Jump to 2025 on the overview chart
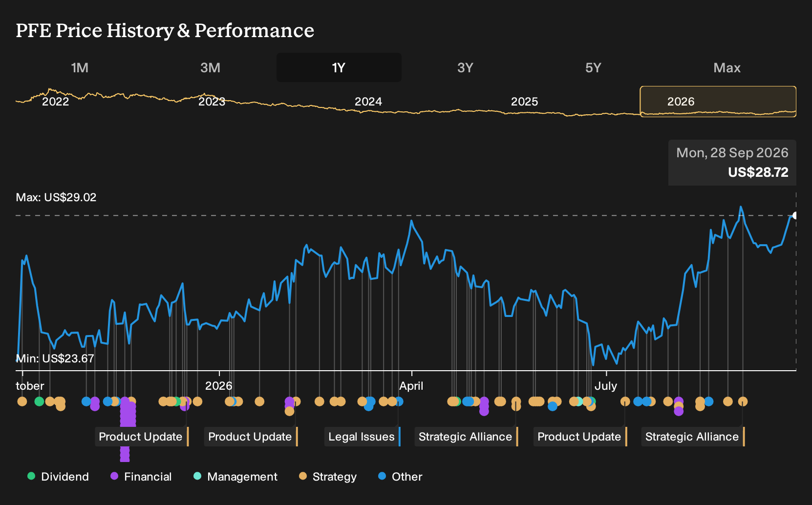 (x=524, y=102)
